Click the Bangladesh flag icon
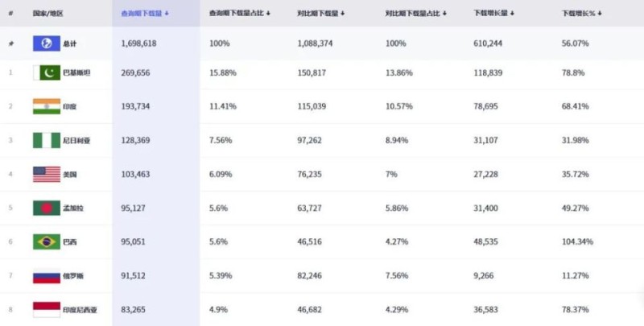The image size is (644, 326). 47,208
